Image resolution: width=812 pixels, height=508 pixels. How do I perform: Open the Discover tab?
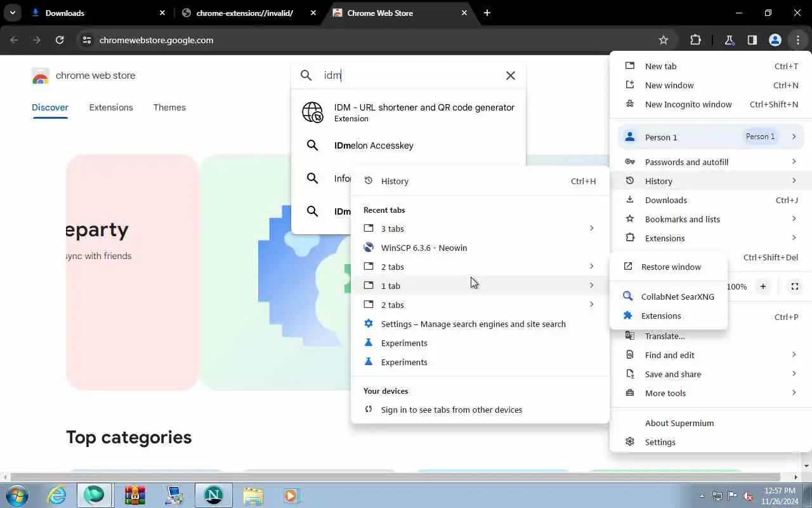(50, 107)
